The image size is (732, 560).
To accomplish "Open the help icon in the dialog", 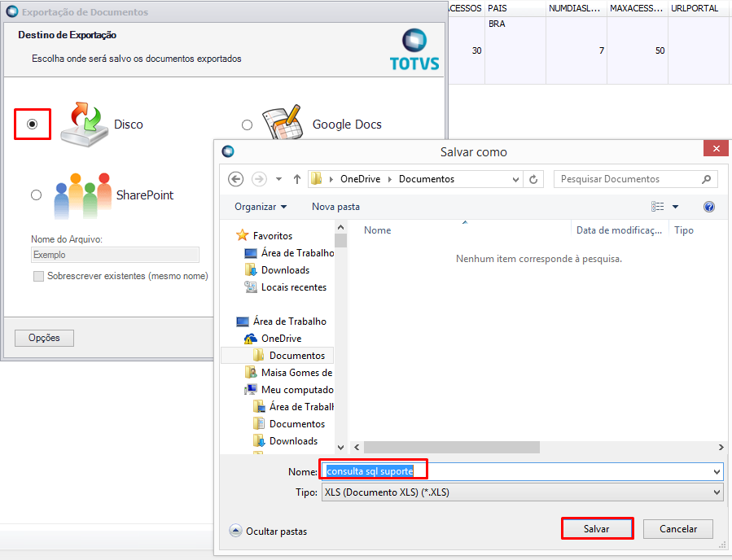I will (708, 207).
